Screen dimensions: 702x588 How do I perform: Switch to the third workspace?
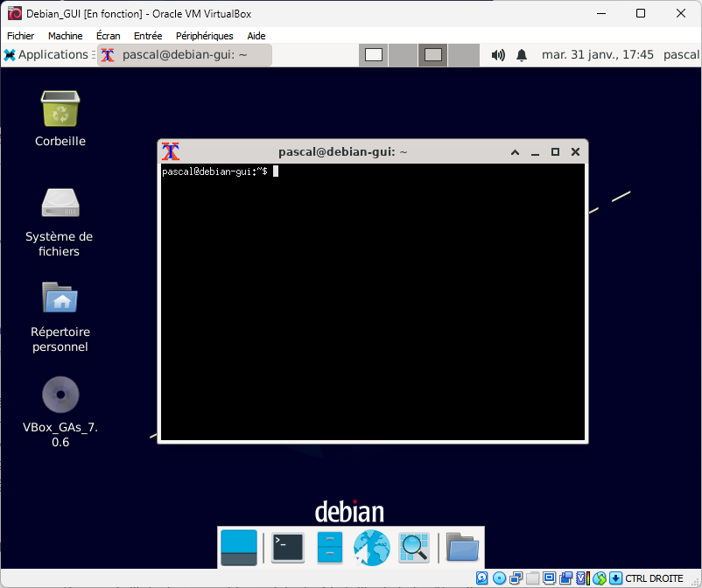tap(433, 55)
